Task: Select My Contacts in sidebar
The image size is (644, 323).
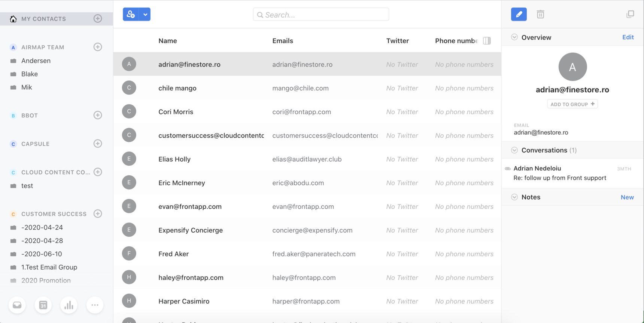Action: click(43, 19)
